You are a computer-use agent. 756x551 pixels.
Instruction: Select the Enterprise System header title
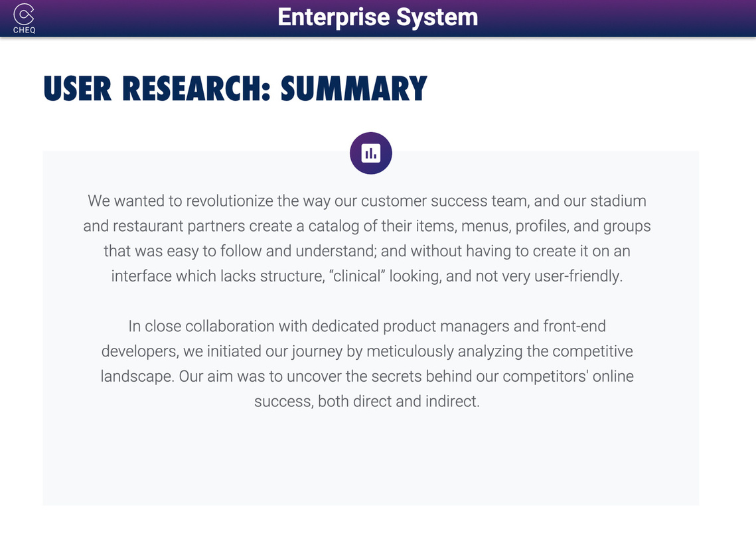click(x=378, y=17)
